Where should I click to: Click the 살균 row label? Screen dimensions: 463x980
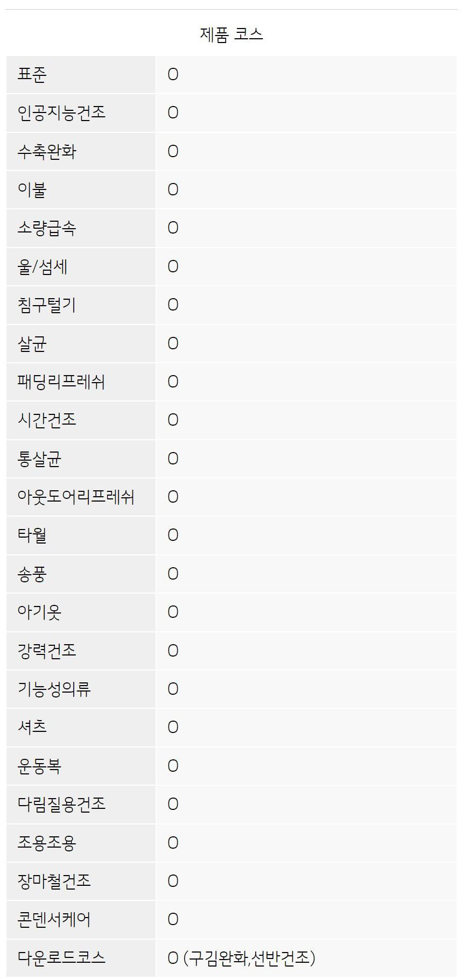coord(32,343)
